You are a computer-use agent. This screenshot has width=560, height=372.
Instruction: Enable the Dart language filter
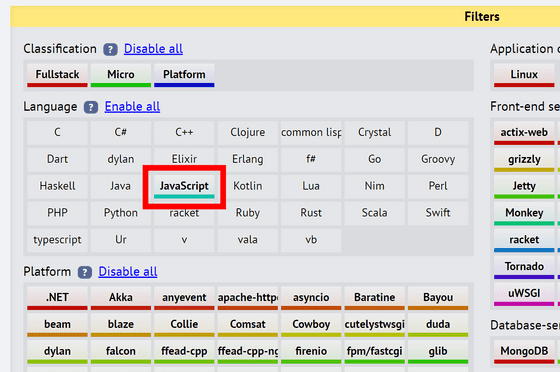pyautogui.click(x=57, y=160)
